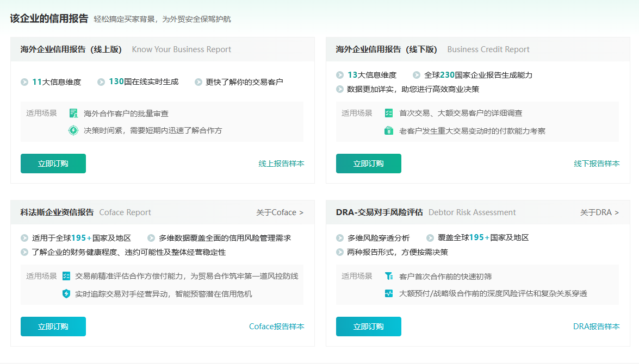
Task: Click the shield icon beside 实时追踪交易对手经营异动
Action: [x=66, y=293]
